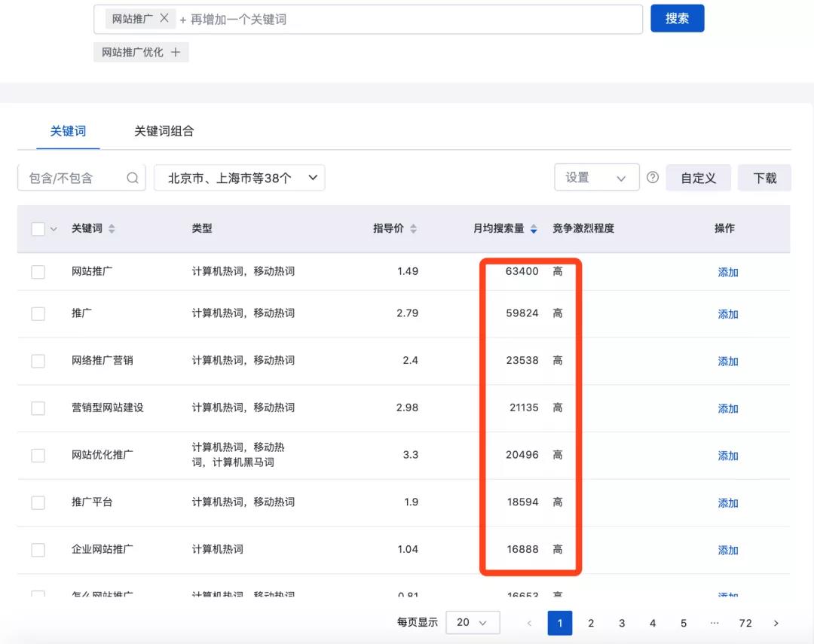Click 添加 for the 推广平台 keyword
Viewport: 814px width, 644px height.
pyautogui.click(x=727, y=502)
